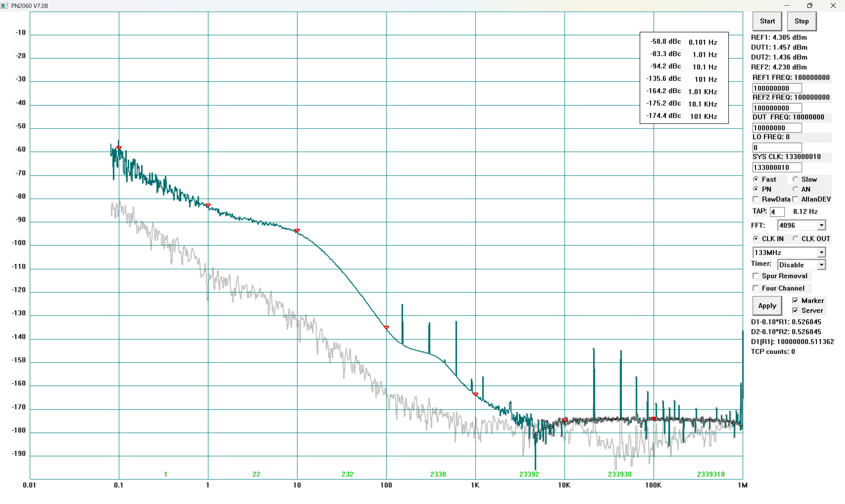Click the red marker at 100 Hz
845x504 pixels.
click(x=386, y=328)
